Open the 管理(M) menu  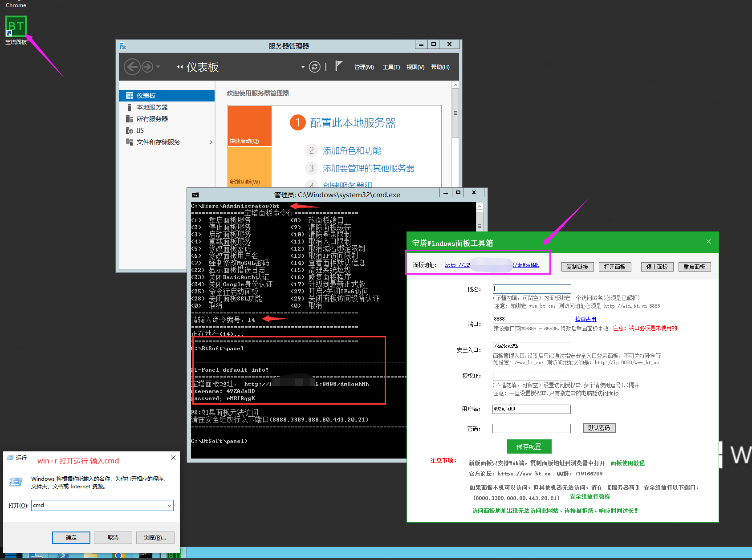364,67
